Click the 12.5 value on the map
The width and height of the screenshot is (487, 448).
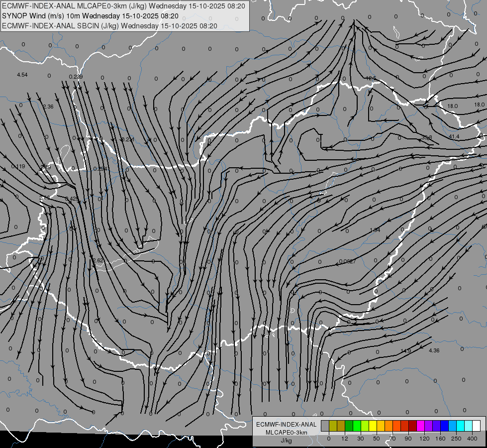pyautogui.click(x=371, y=78)
